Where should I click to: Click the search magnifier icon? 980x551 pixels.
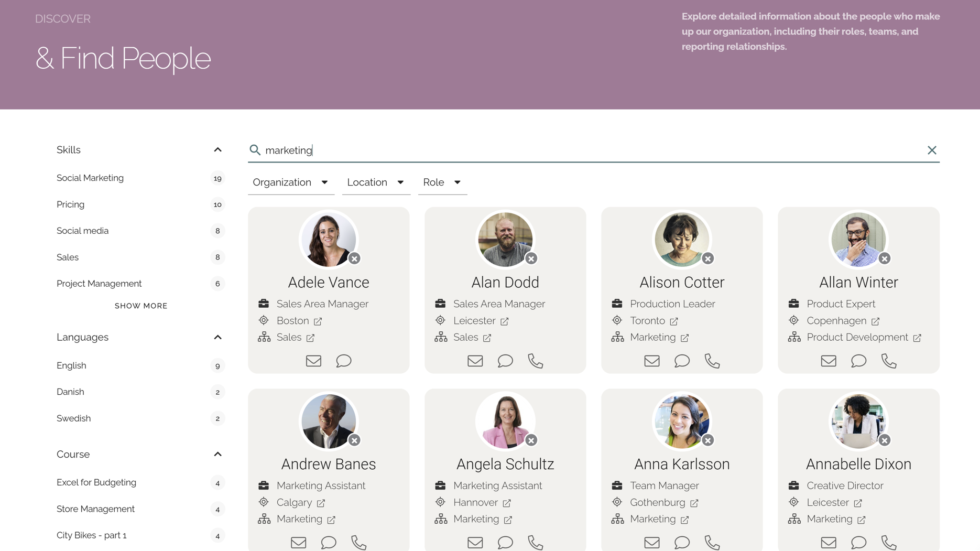(x=255, y=150)
